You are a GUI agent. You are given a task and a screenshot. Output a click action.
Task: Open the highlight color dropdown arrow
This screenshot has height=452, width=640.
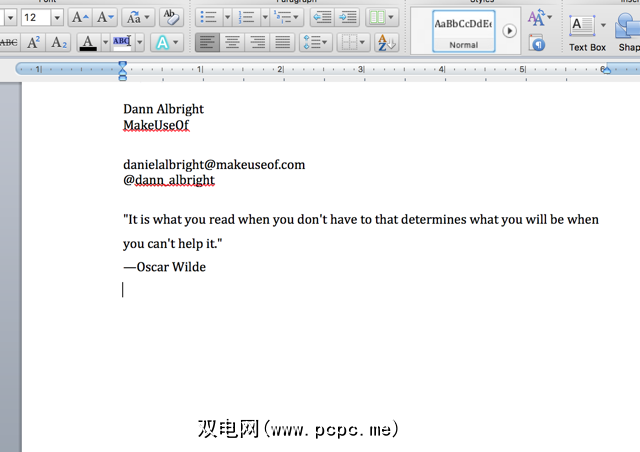(140, 42)
